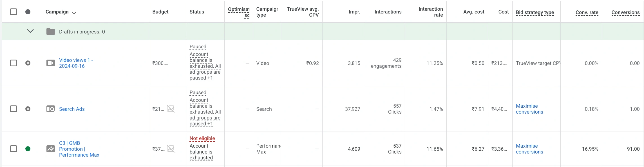644x167 pixels.
Task: Sort by the Conversions column header
Action: (x=625, y=12)
